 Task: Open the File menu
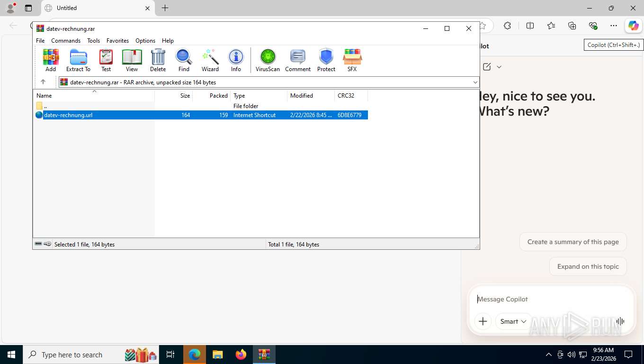[x=40, y=41]
